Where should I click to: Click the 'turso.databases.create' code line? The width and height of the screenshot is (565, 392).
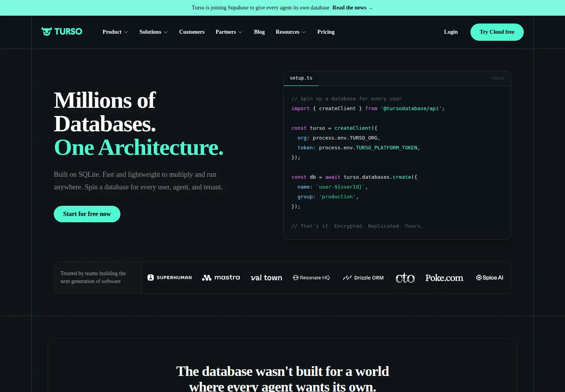coord(354,177)
